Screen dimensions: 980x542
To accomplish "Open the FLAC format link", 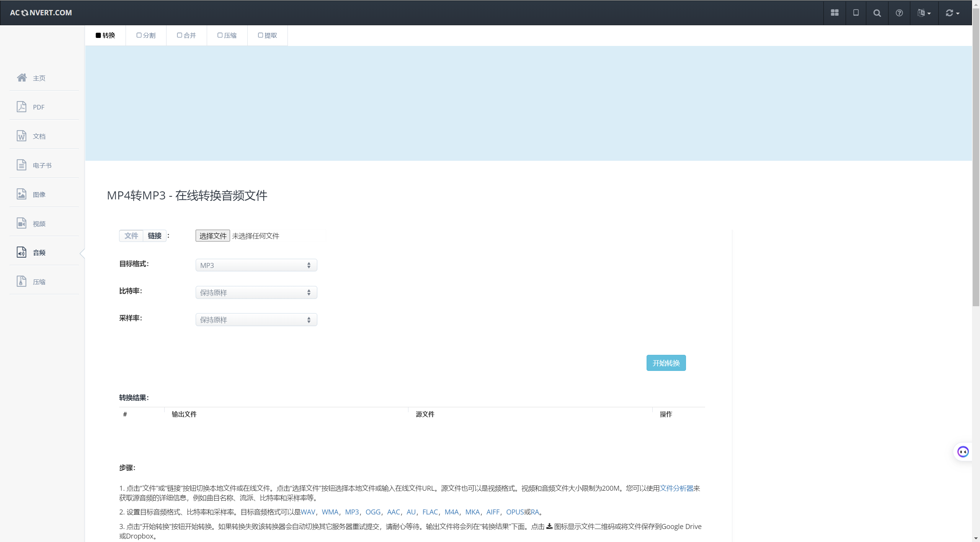I will 430,512.
